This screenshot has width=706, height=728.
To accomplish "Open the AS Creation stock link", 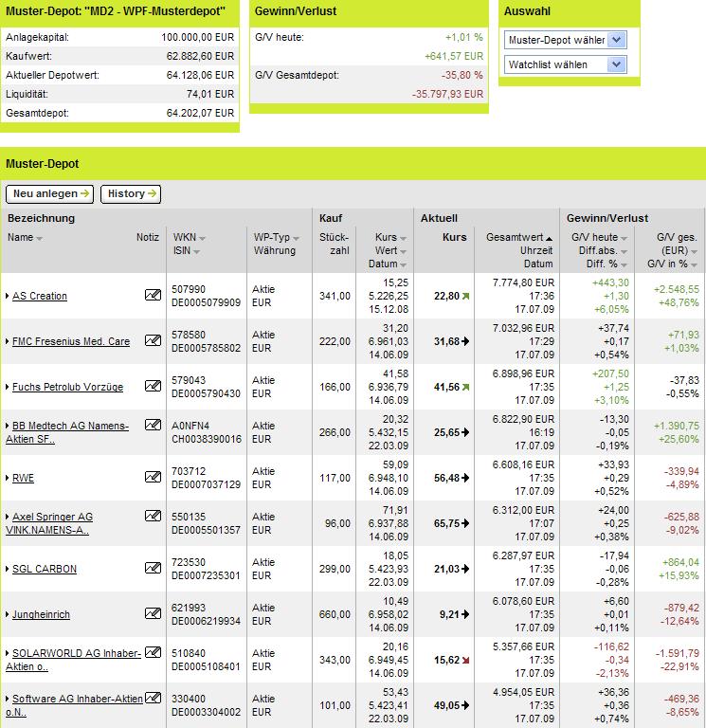I will point(40,296).
